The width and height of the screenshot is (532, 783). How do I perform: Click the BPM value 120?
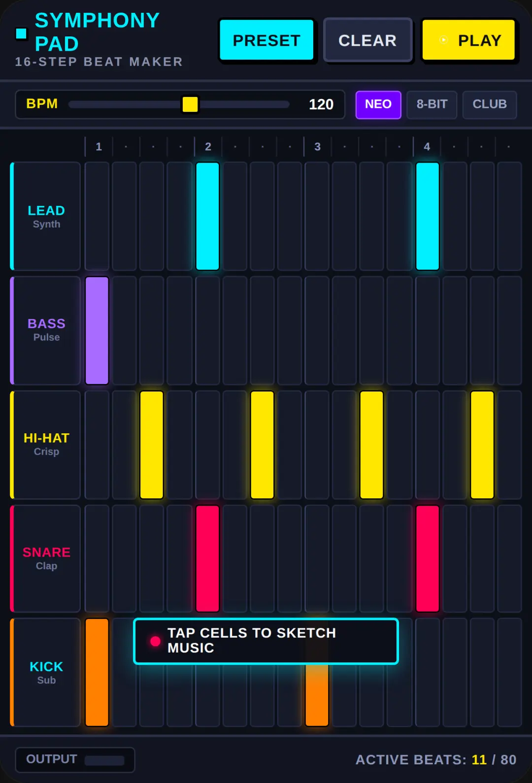click(x=321, y=104)
